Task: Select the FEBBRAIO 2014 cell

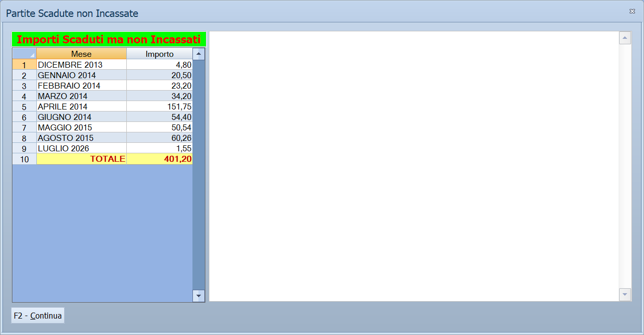Action: 82,86
